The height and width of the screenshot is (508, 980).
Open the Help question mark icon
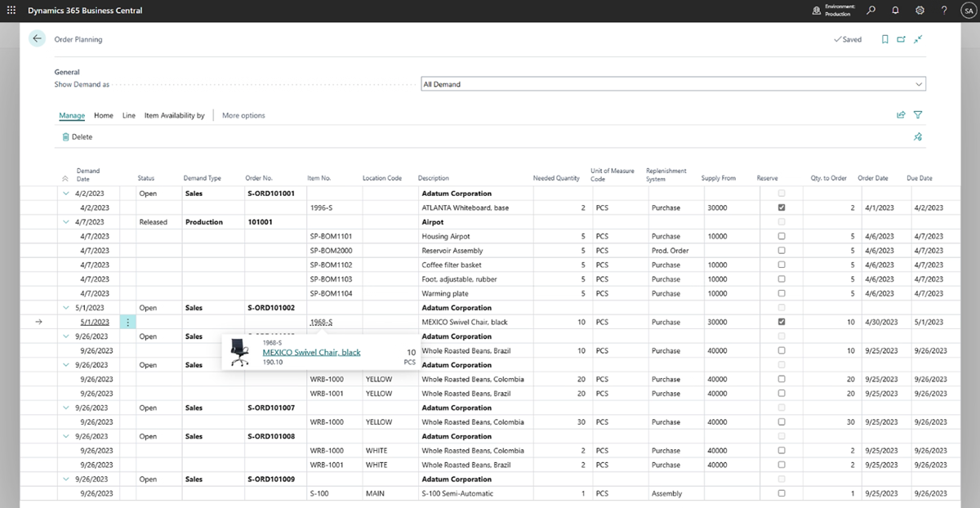point(943,11)
